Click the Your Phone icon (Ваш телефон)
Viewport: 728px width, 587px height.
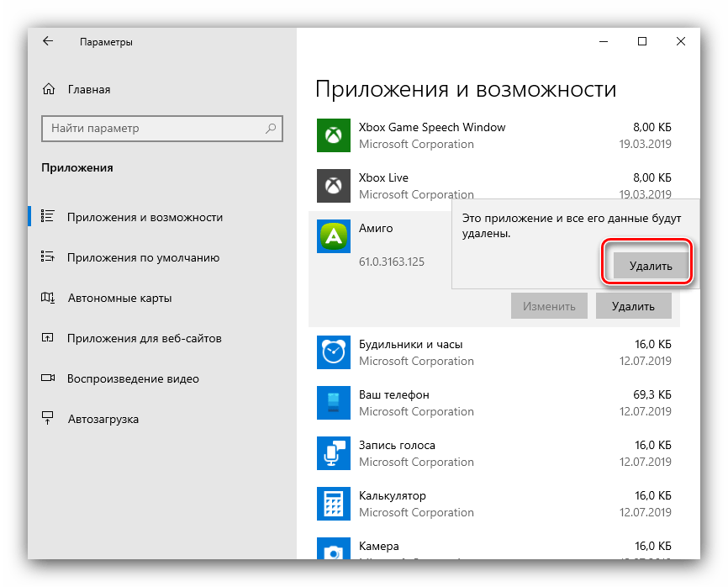tap(333, 403)
